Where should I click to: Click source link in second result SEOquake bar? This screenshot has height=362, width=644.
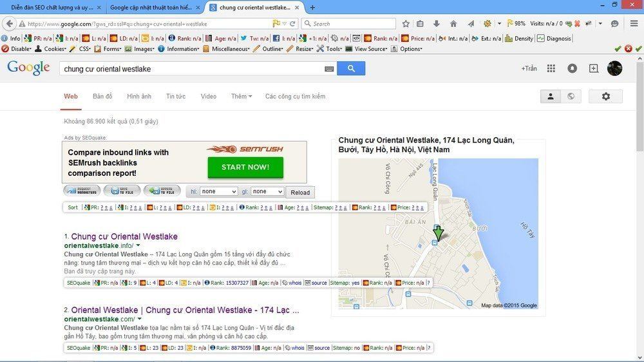pyautogui.click(x=322, y=348)
